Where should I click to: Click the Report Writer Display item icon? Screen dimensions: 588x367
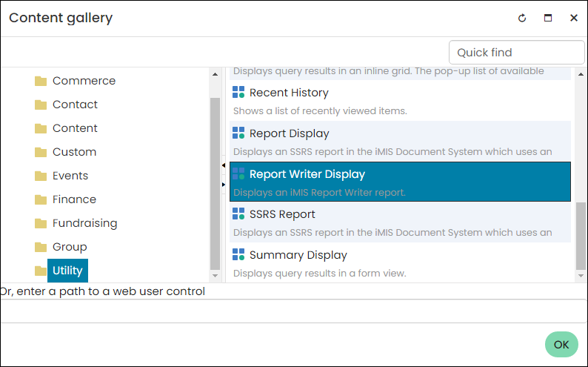click(238, 173)
